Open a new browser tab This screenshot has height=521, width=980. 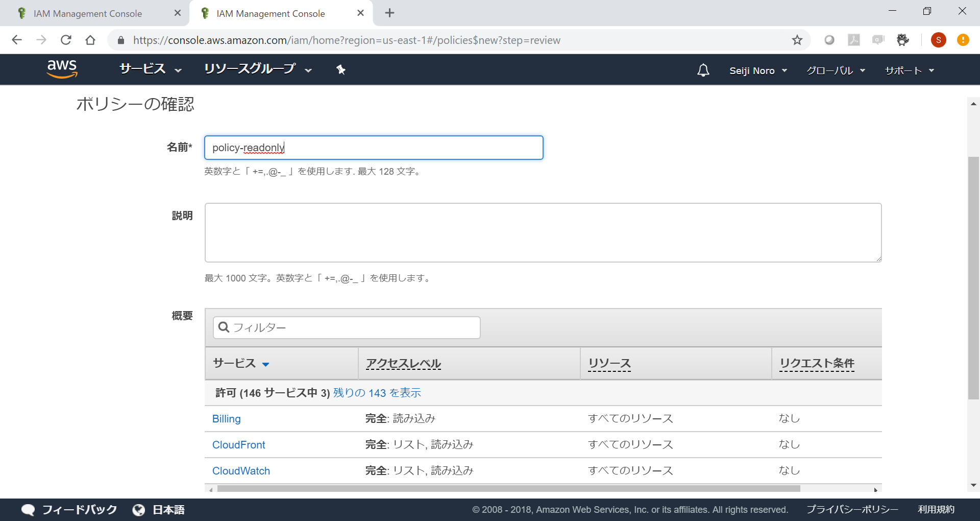(x=390, y=13)
